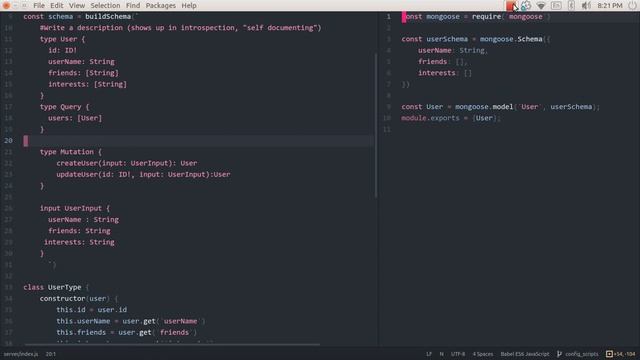Open the Help menu

pos(189,5)
